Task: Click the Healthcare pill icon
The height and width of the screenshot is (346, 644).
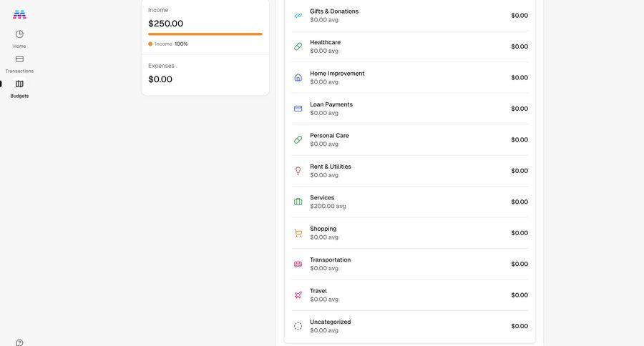Action: click(298, 46)
